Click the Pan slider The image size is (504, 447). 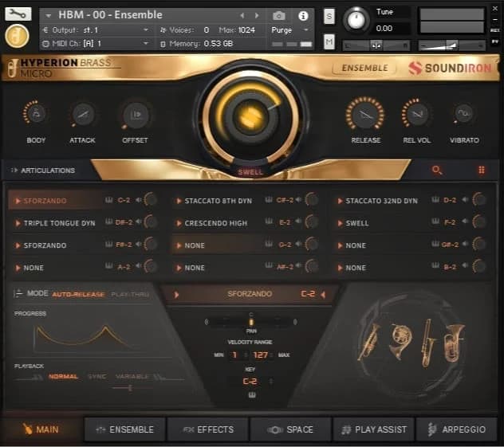point(250,321)
